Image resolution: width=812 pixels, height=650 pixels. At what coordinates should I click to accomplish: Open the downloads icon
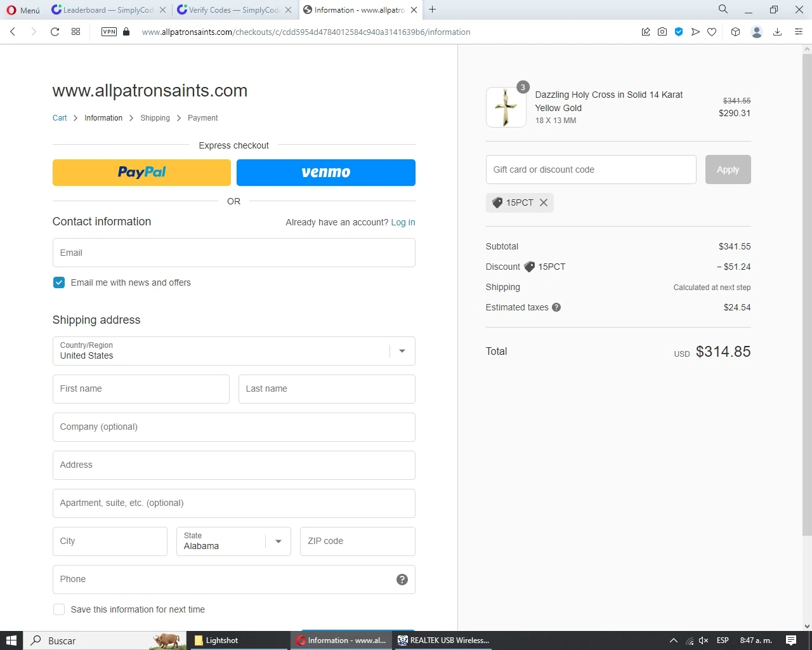[x=777, y=32]
